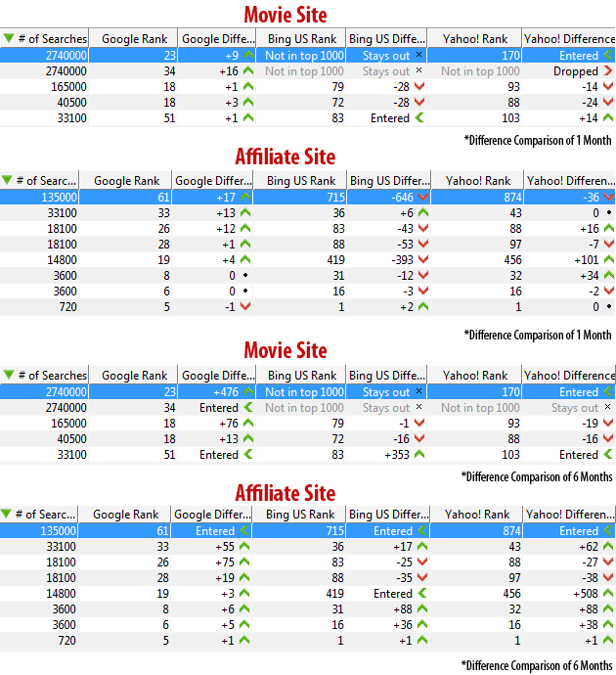
Task: Click the green up arrow beside +75
Action: (x=244, y=562)
